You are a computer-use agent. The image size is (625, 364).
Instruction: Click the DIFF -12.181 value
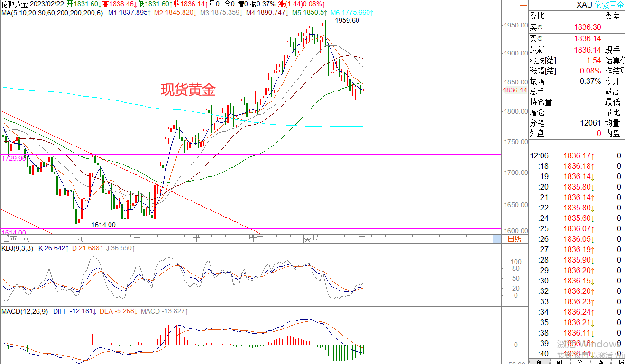[x=75, y=311]
